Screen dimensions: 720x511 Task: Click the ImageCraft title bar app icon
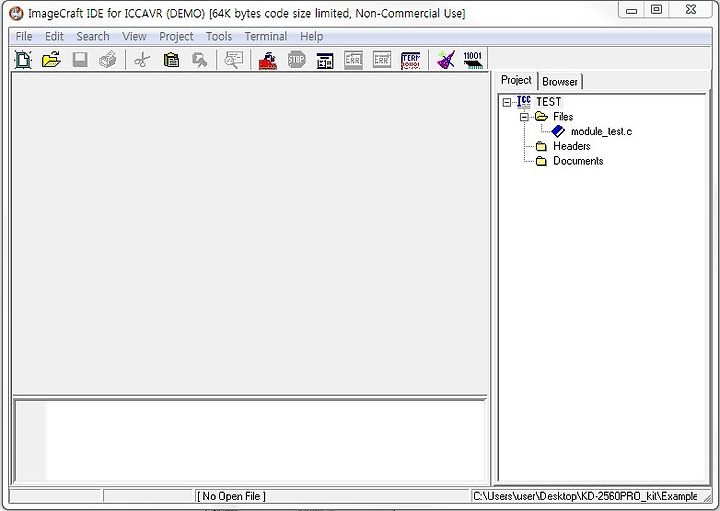click(17, 13)
